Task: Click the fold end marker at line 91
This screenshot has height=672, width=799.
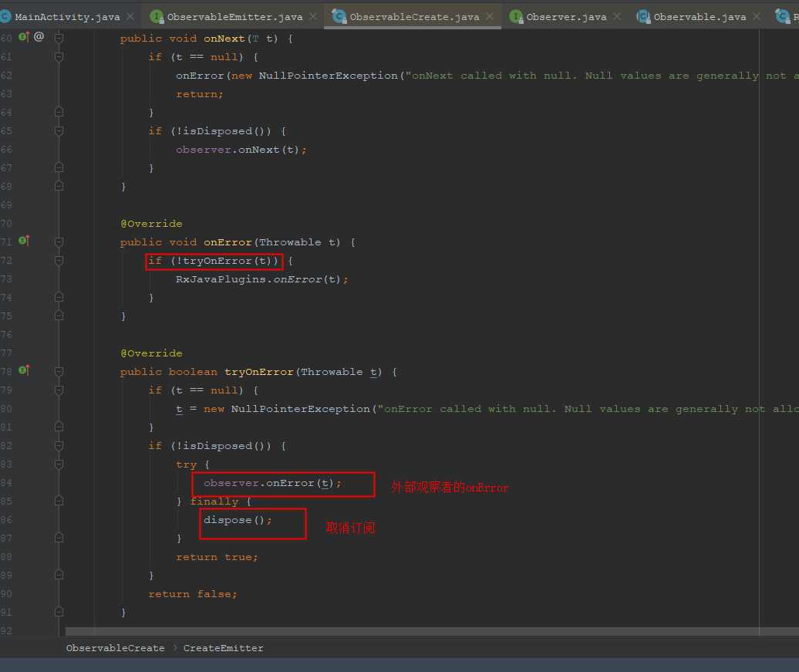Action: click(59, 612)
